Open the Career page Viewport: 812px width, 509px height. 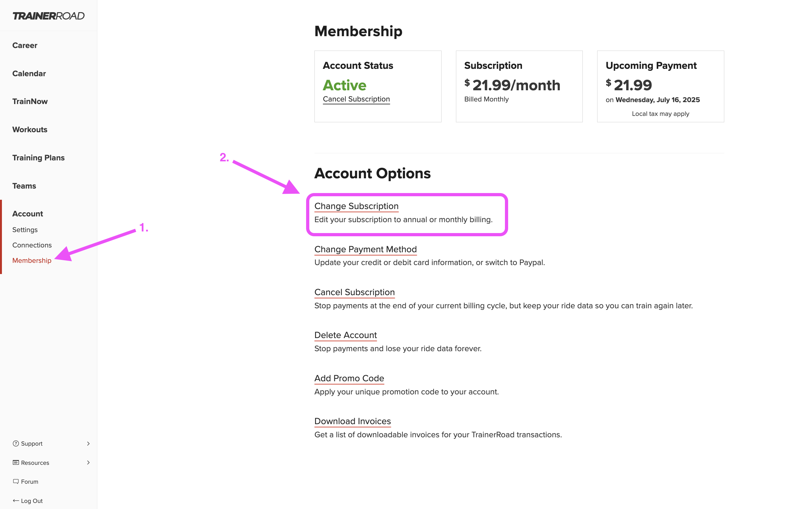25,45
